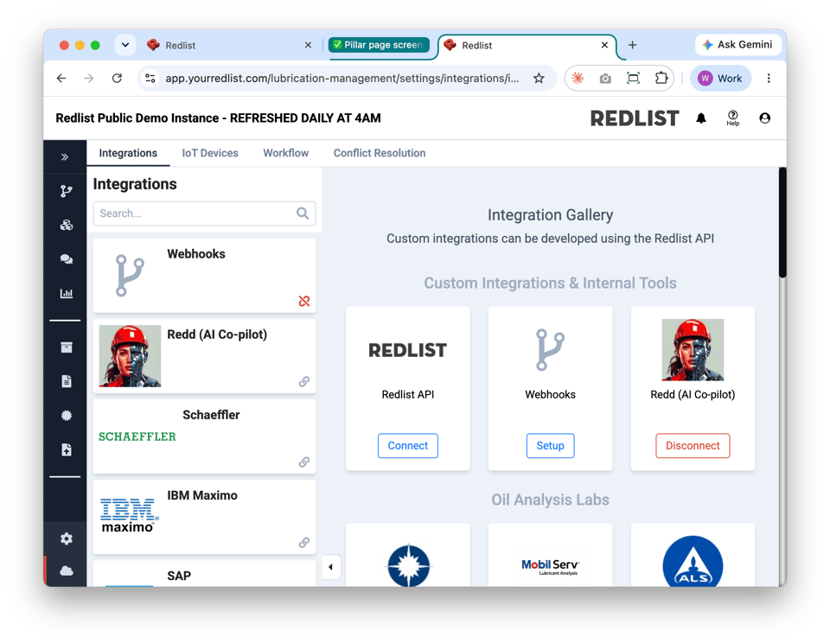Open the branch icon in dark sidebar
The width and height of the screenshot is (830, 644).
pyautogui.click(x=67, y=191)
